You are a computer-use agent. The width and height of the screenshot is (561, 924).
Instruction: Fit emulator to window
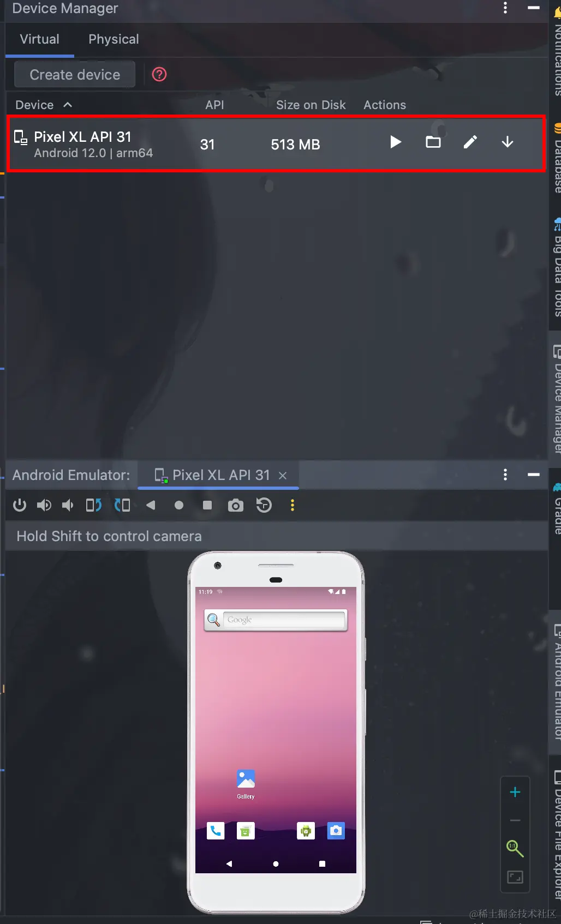pyautogui.click(x=515, y=877)
